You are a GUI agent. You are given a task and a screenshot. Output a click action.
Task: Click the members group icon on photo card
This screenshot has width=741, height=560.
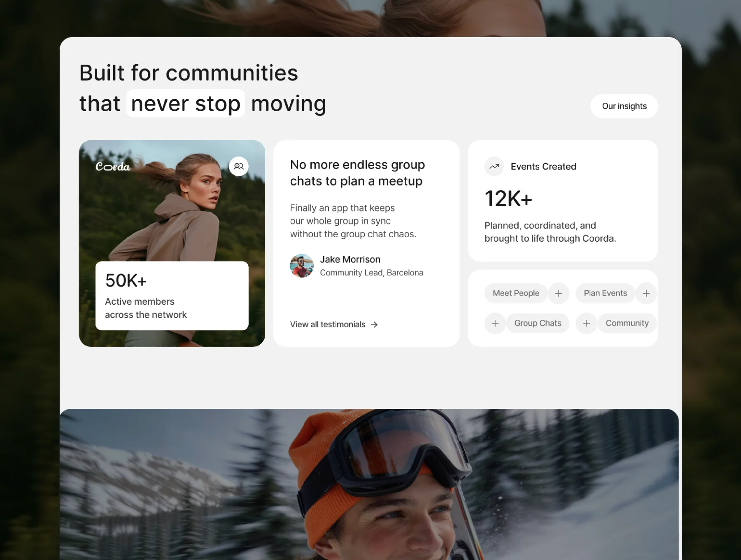point(239,166)
